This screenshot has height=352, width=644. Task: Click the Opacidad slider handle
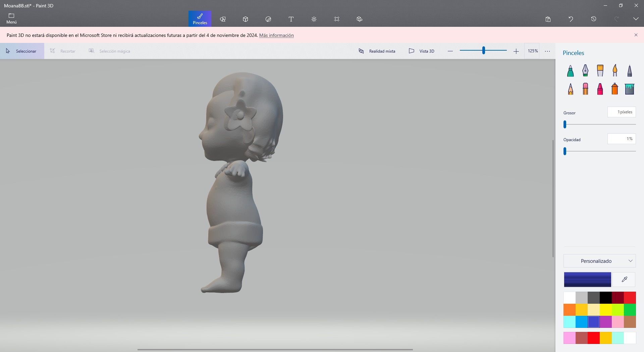pos(565,151)
